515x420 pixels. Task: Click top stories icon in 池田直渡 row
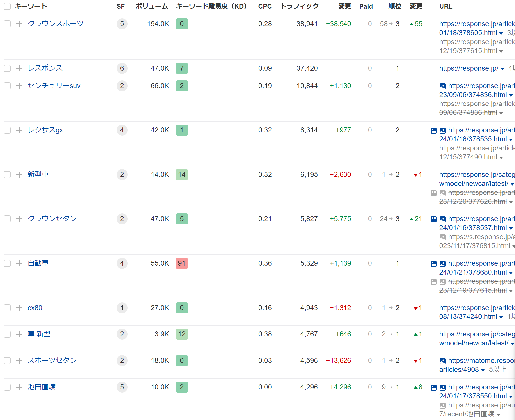tap(433, 388)
